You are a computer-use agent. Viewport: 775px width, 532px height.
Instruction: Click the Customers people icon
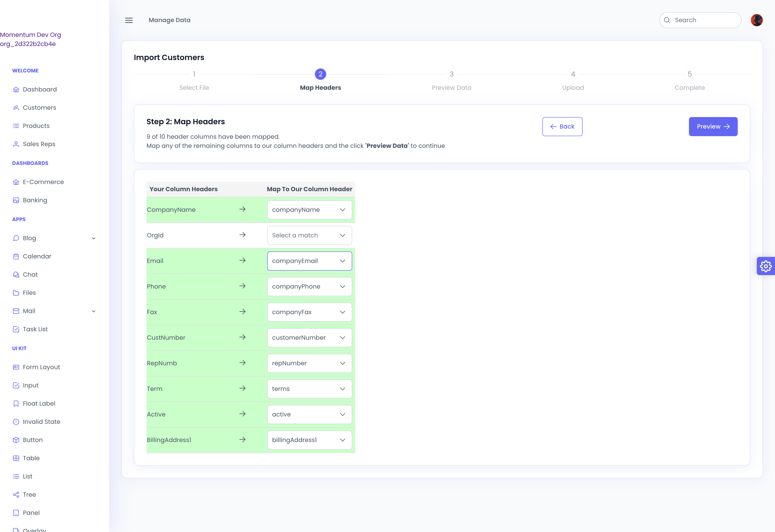(x=16, y=107)
